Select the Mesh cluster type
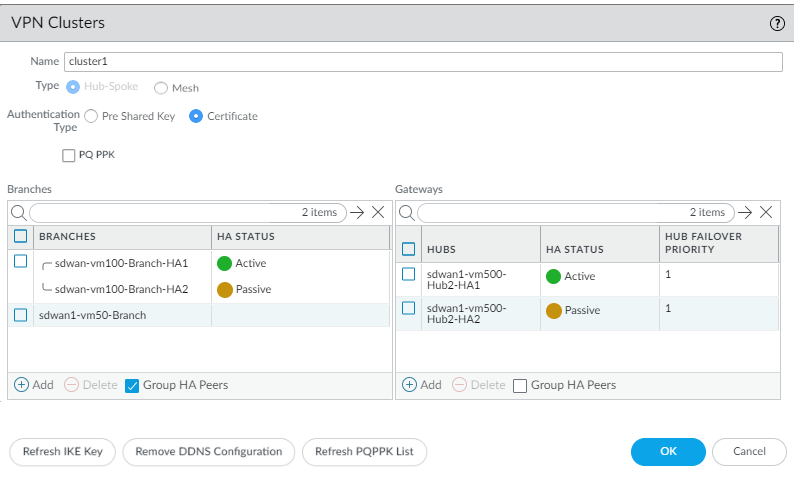 click(160, 88)
